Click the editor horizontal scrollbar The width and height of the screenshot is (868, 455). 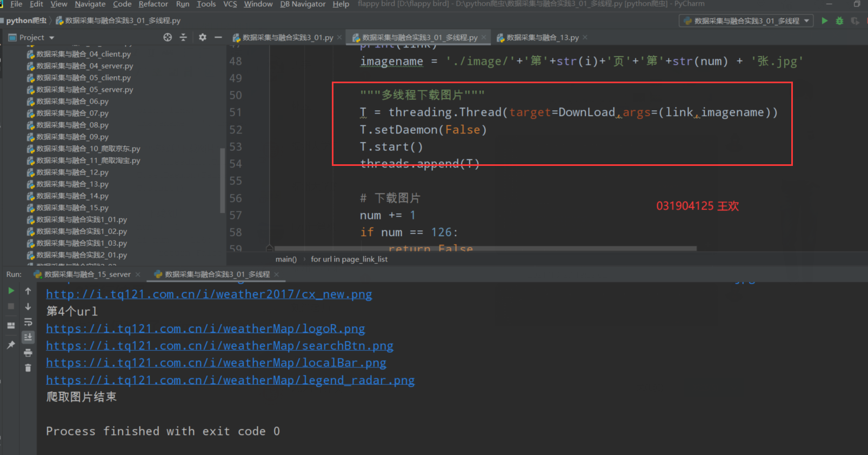[485, 249]
